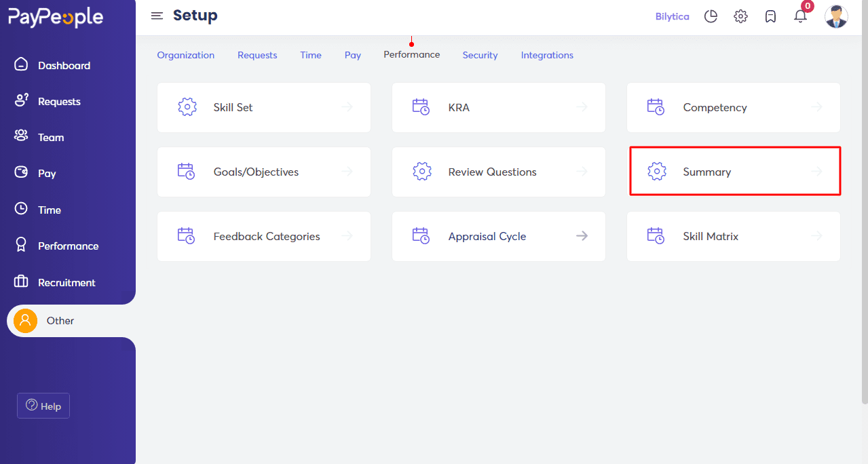Open the Summary setup
The height and width of the screenshot is (464, 868).
pyautogui.click(x=735, y=172)
